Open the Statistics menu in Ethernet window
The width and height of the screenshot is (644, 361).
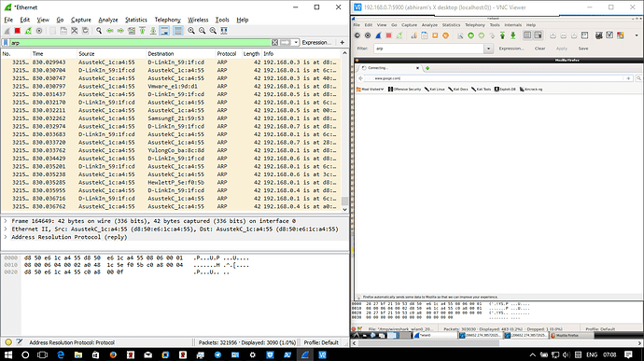pyautogui.click(x=136, y=20)
